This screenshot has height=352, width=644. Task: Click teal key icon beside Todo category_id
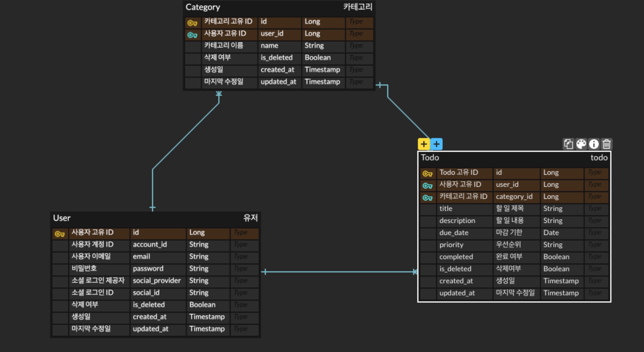(428, 198)
